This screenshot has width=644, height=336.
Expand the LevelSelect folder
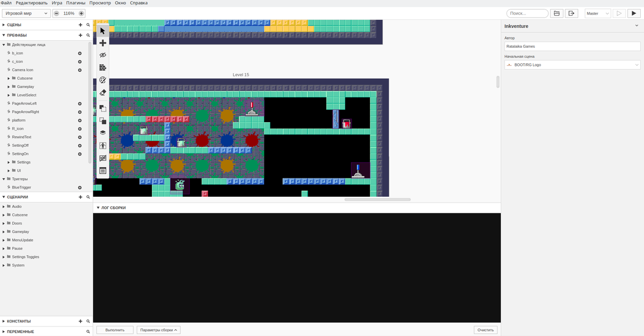pyautogui.click(x=9, y=95)
